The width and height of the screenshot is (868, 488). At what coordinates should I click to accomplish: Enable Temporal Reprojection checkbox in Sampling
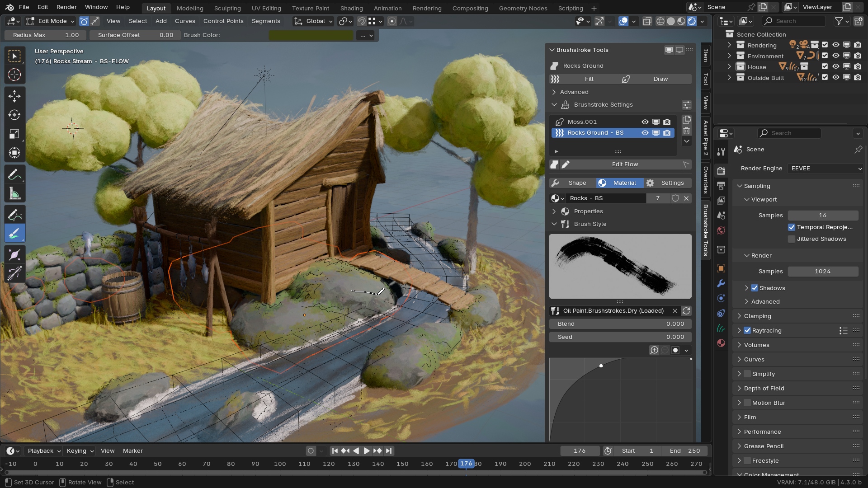[792, 227]
